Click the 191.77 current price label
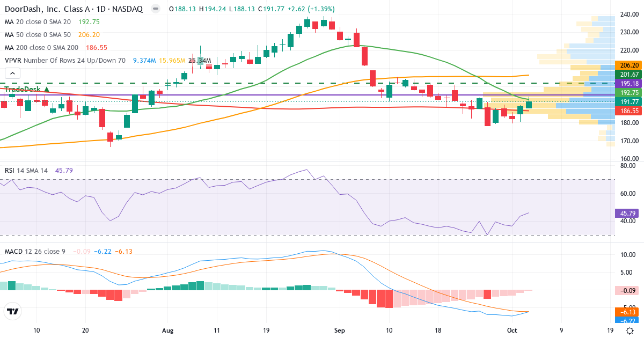 (x=629, y=101)
